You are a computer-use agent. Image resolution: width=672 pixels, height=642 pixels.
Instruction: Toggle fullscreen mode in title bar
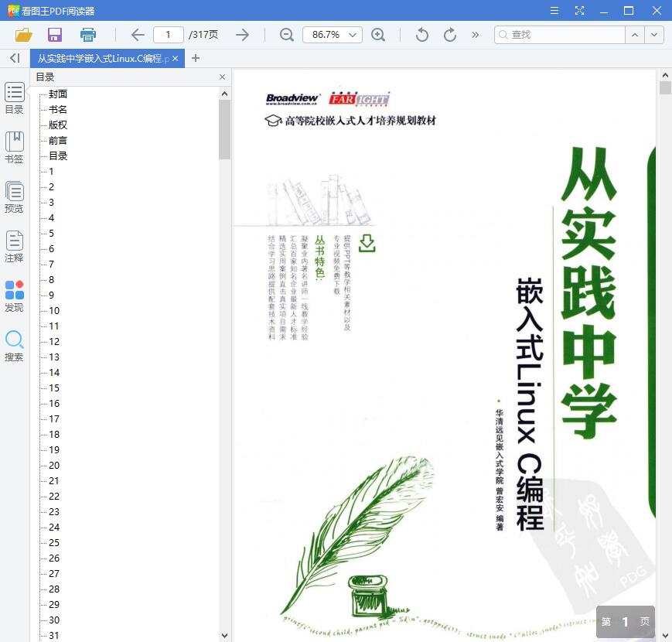click(579, 10)
